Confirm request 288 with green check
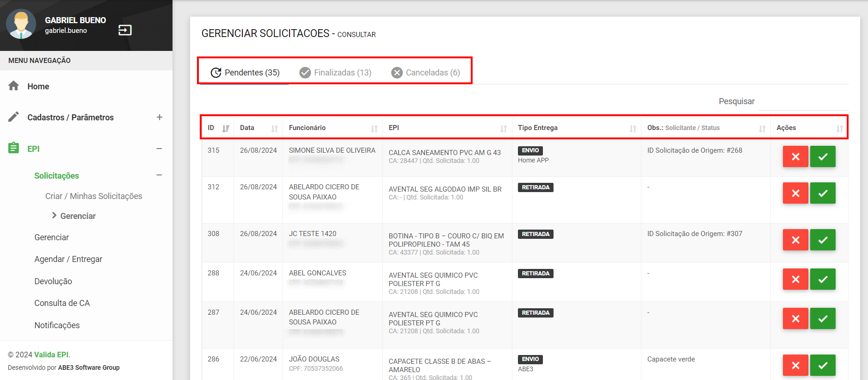Screen dimensions: 868x380 point(823,279)
